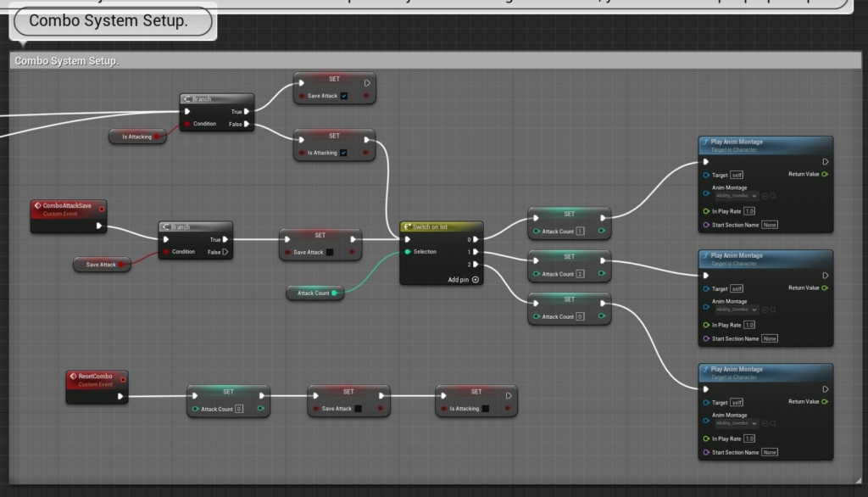Click the exec output pin of ResetCombo

120,396
